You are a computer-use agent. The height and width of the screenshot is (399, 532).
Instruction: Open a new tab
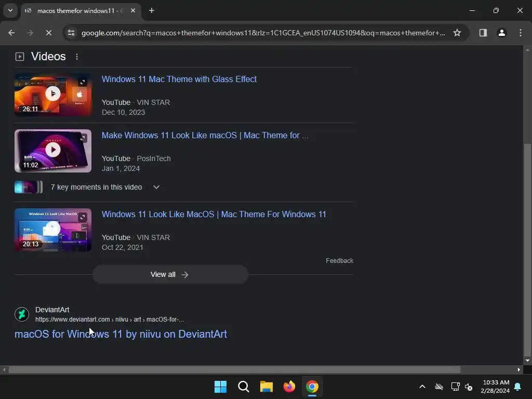click(152, 10)
